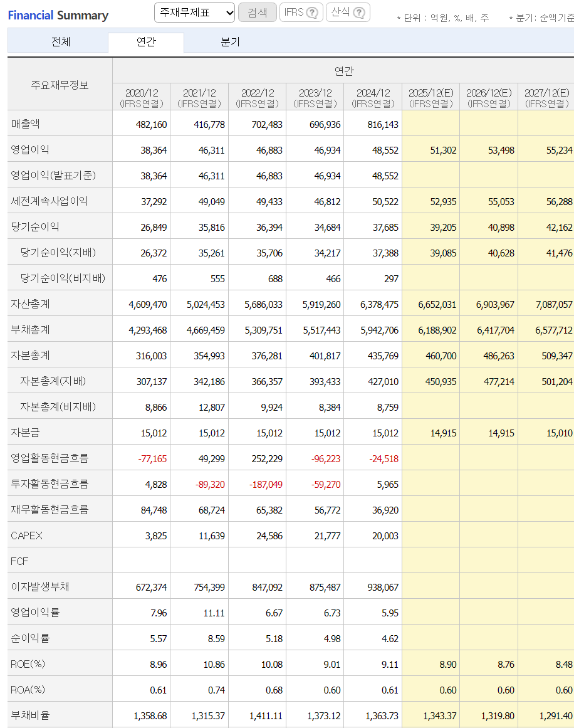574x728 pixels.
Task: Click the 주요재무정보 header cell
Action: [60, 84]
